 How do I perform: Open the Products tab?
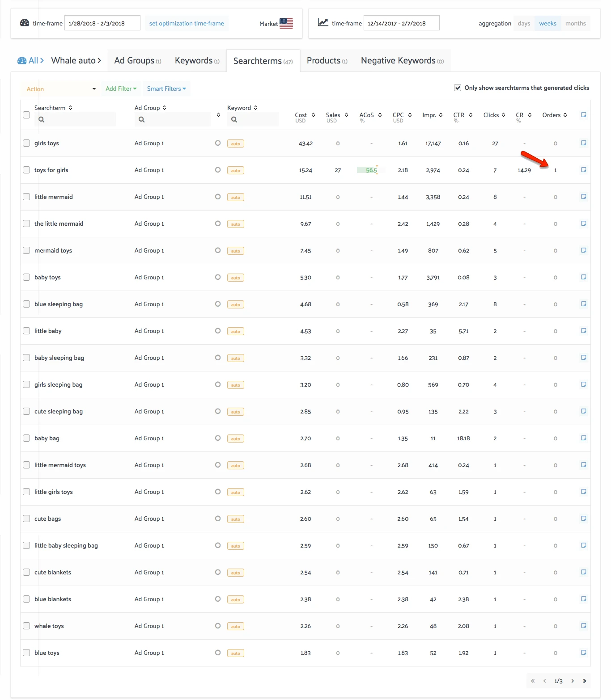[327, 60]
